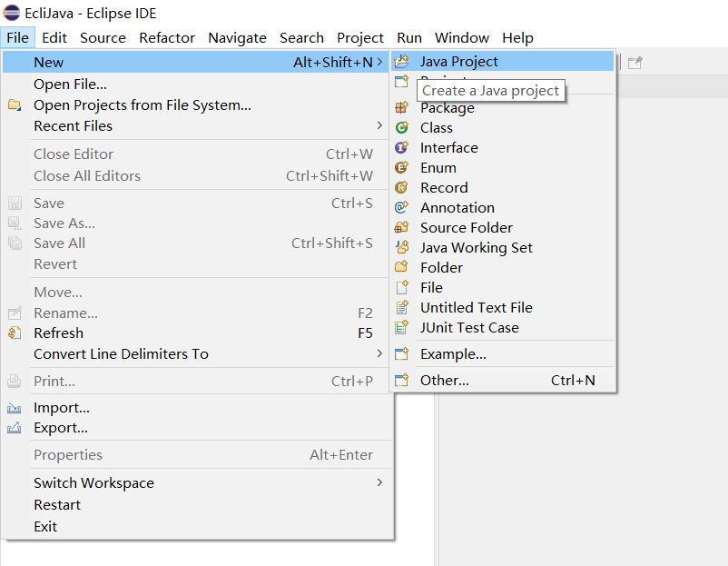Expand the New submenu arrow
The width and height of the screenshot is (728, 566).
click(379, 62)
